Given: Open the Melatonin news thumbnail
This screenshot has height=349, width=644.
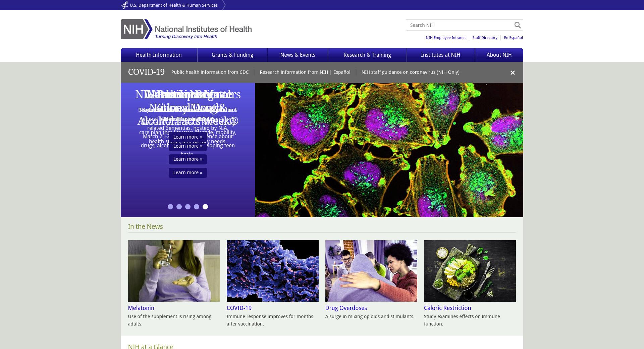Looking at the screenshot, I should [x=174, y=271].
